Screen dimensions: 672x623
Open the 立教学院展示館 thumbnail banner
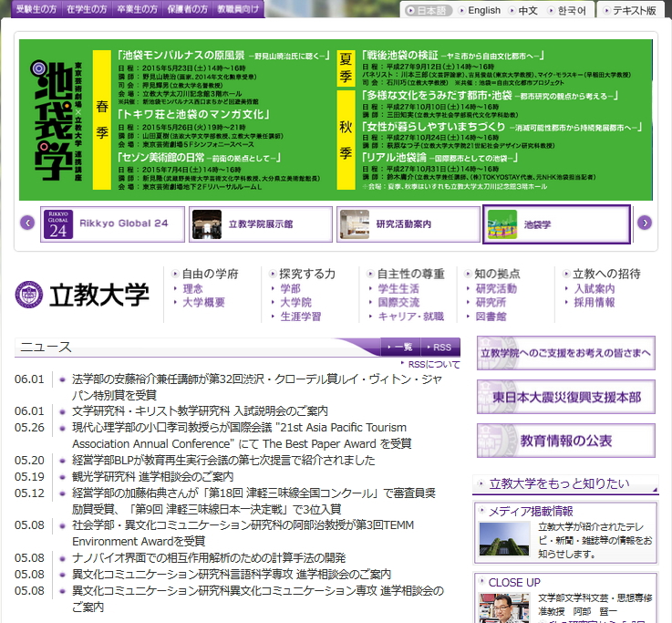tap(261, 224)
